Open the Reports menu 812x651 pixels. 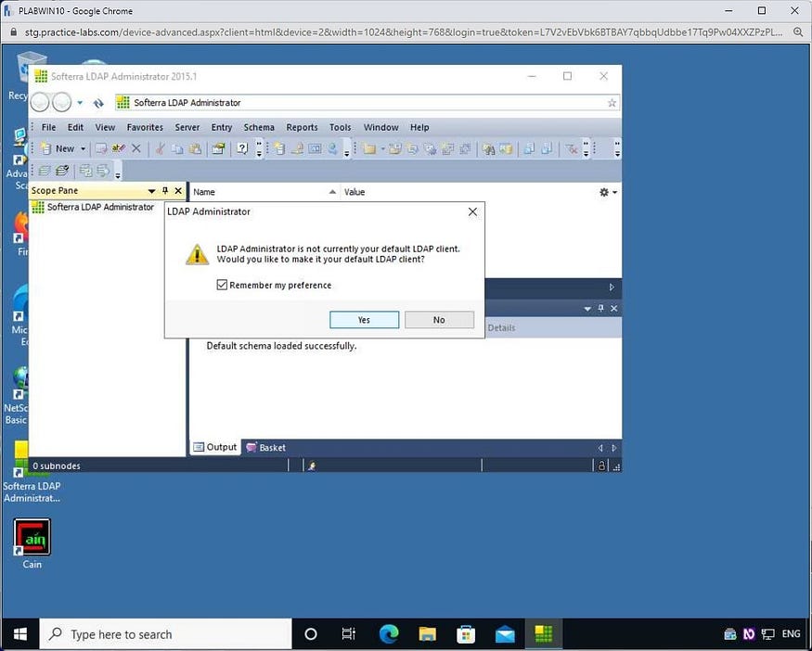[302, 127]
